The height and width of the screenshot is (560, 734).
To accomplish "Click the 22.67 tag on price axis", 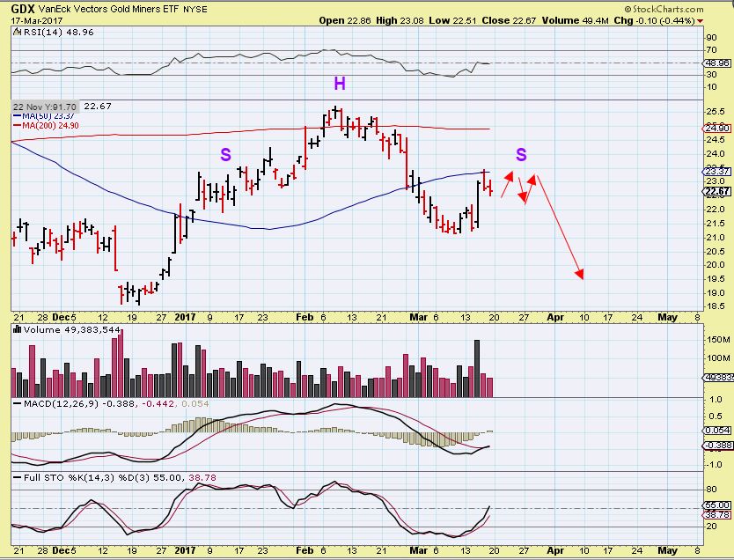I will tap(717, 191).
